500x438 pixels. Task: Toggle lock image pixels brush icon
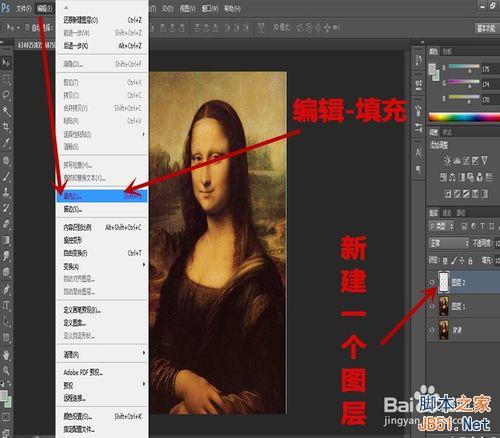(x=454, y=260)
